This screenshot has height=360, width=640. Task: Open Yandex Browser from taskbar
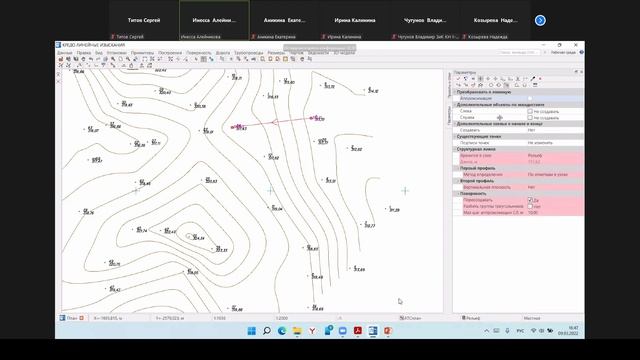click(x=312, y=331)
